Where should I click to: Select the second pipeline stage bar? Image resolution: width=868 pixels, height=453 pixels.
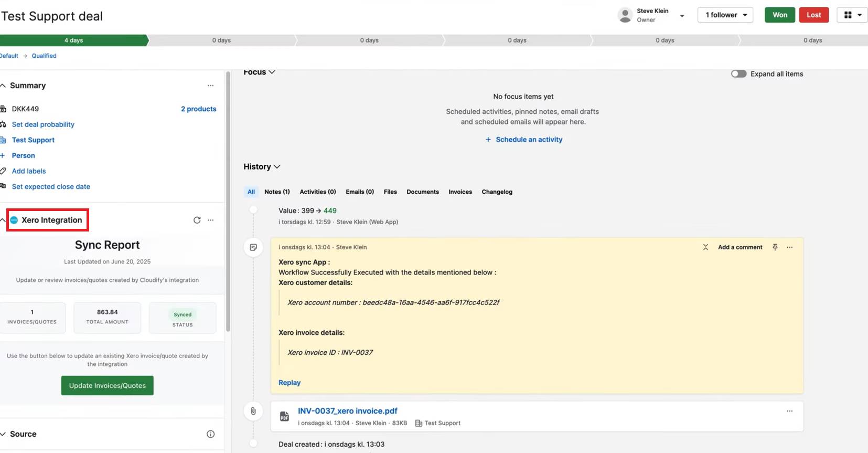[x=222, y=40]
